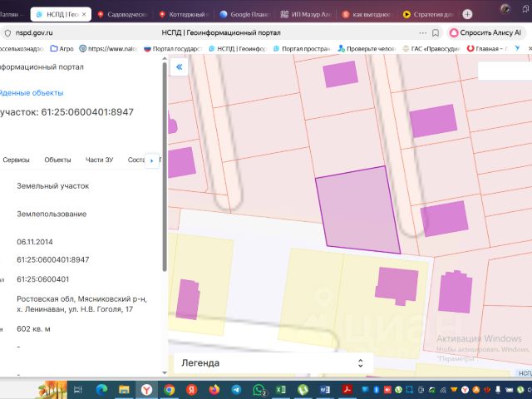The height and width of the screenshot is (399, 532).
Task: Switch to the ИП Мазур browser tab
Action: 306,14
